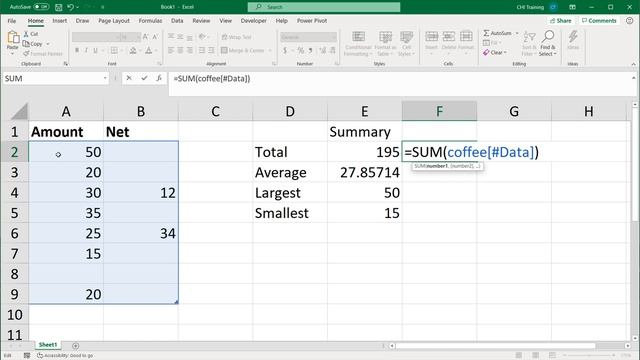Open the File tab
This screenshot has width=640, height=360.
coord(12,21)
